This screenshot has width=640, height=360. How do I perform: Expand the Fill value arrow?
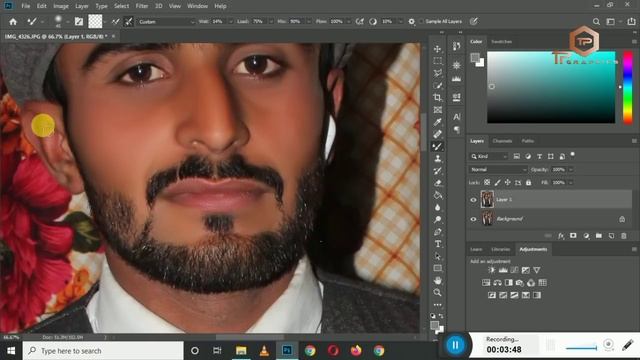pyautogui.click(x=571, y=182)
